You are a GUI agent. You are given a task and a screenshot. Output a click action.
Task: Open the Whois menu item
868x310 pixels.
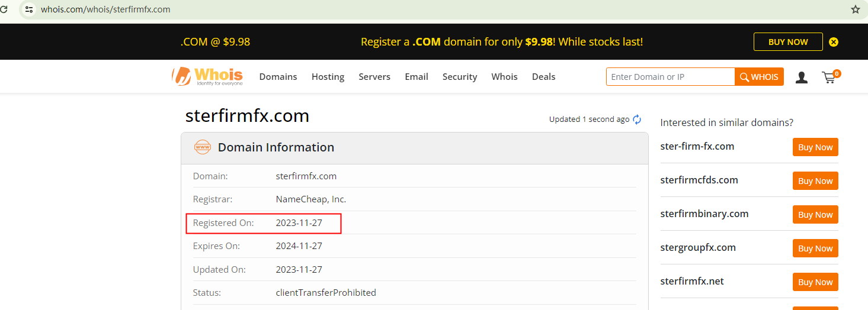[504, 77]
